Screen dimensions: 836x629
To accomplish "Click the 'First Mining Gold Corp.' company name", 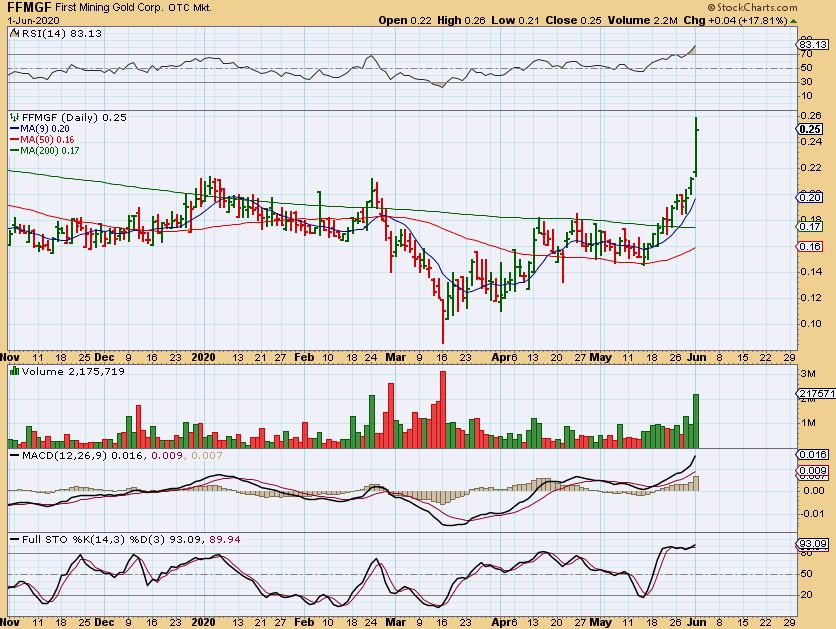I will [110, 8].
